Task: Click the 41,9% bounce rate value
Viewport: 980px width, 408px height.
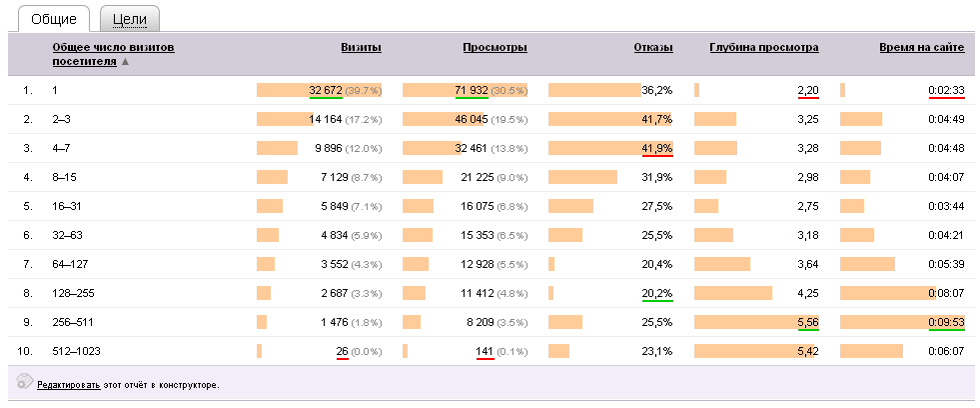Action: click(656, 148)
